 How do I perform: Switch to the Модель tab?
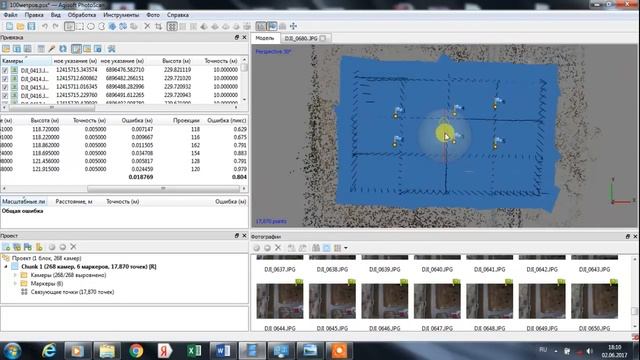265,38
